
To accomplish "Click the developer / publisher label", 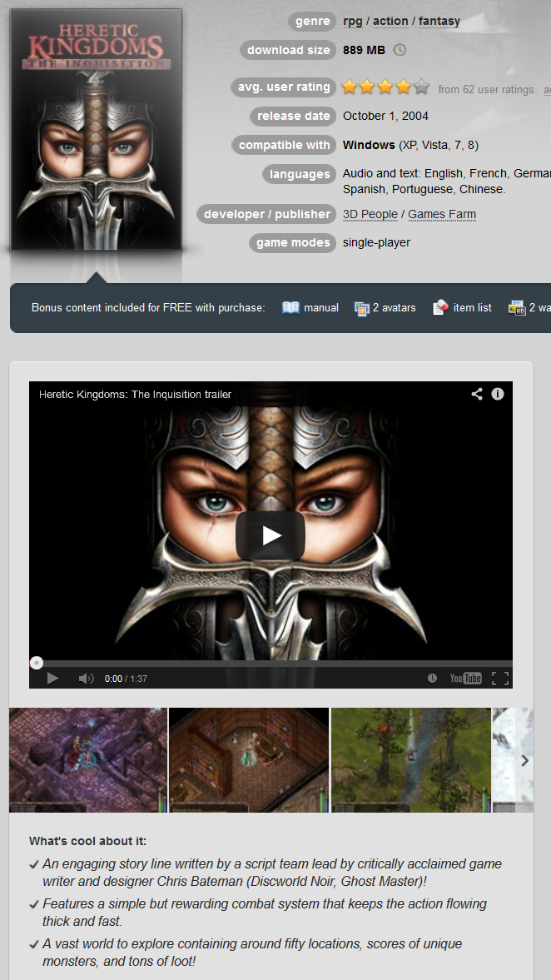I will click(x=266, y=214).
